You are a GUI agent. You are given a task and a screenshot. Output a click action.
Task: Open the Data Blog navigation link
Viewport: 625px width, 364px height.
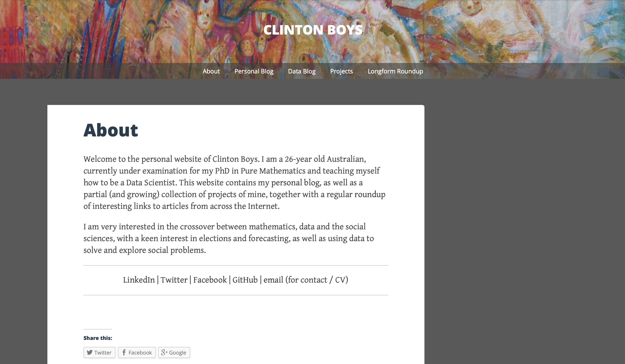(302, 71)
